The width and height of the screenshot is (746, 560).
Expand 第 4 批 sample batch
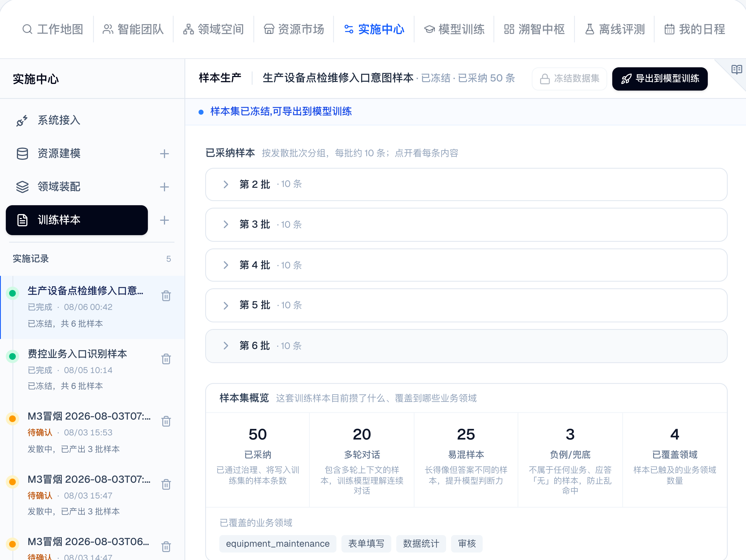pyautogui.click(x=466, y=265)
